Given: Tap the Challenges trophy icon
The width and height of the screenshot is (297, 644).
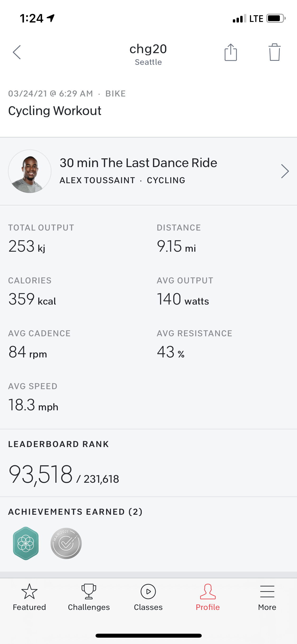Looking at the screenshot, I should pyautogui.click(x=89, y=592).
